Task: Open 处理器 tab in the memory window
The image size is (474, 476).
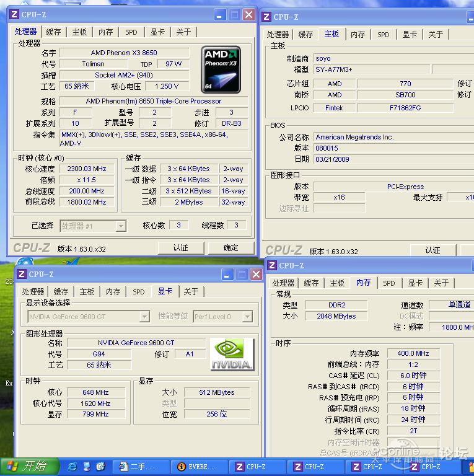Action: pos(283,283)
